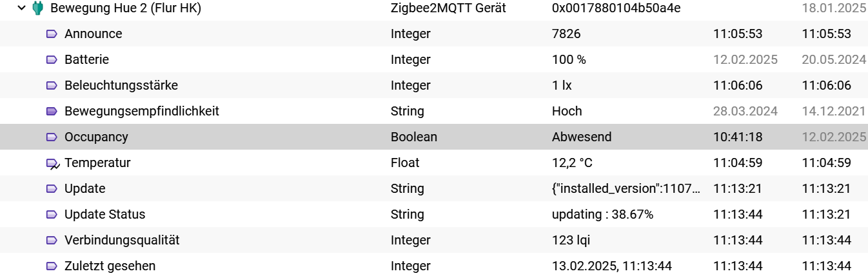Click the Beleuchtungsstärke variable icon
The image size is (868, 278).
click(x=52, y=86)
